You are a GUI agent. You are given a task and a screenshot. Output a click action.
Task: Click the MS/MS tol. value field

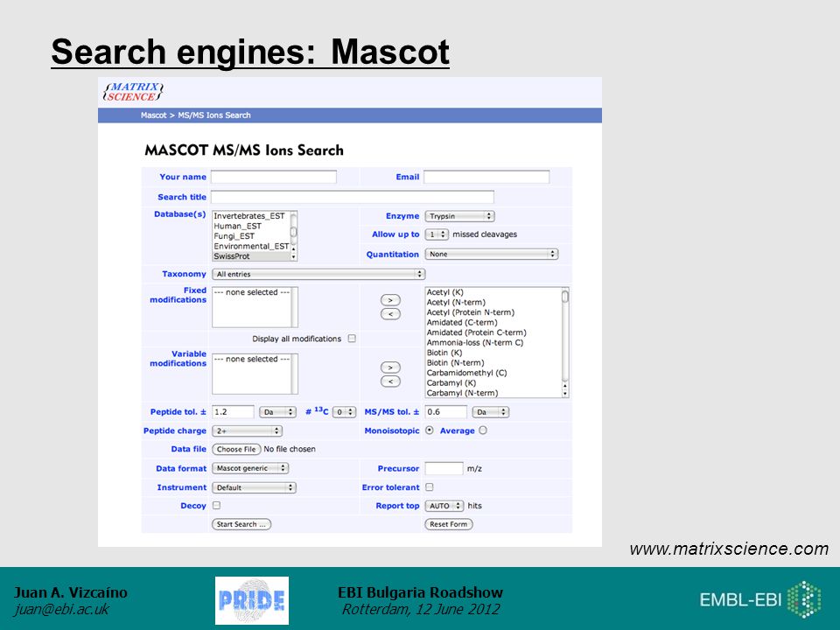tap(445, 412)
